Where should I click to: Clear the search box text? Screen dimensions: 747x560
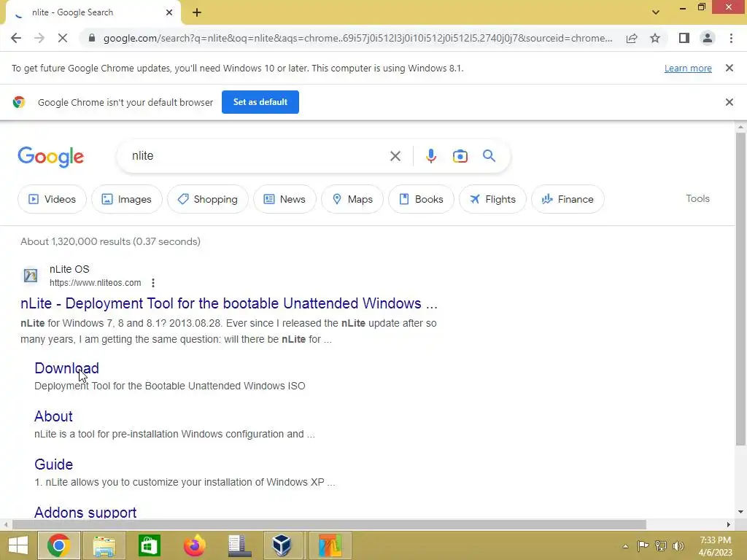pos(395,156)
